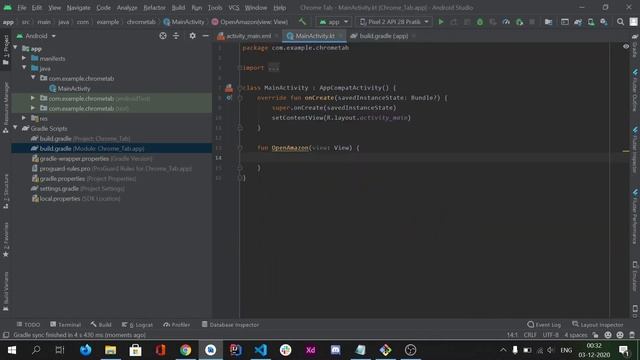Click the OpenAmazon function name in the editor
This screenshot has height=360, width=640.
tap(290, 148)
